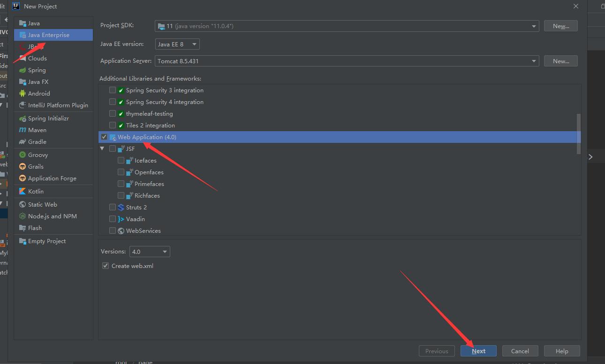Select the Spring Initializr project type

coord(53,119)
